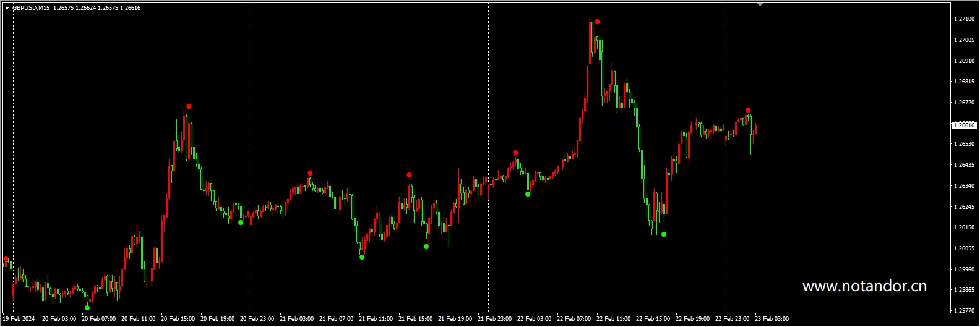Click the 1.26340 price axis label
The width and height of the screenshot is (980, 327).
(x=964, y=186)
